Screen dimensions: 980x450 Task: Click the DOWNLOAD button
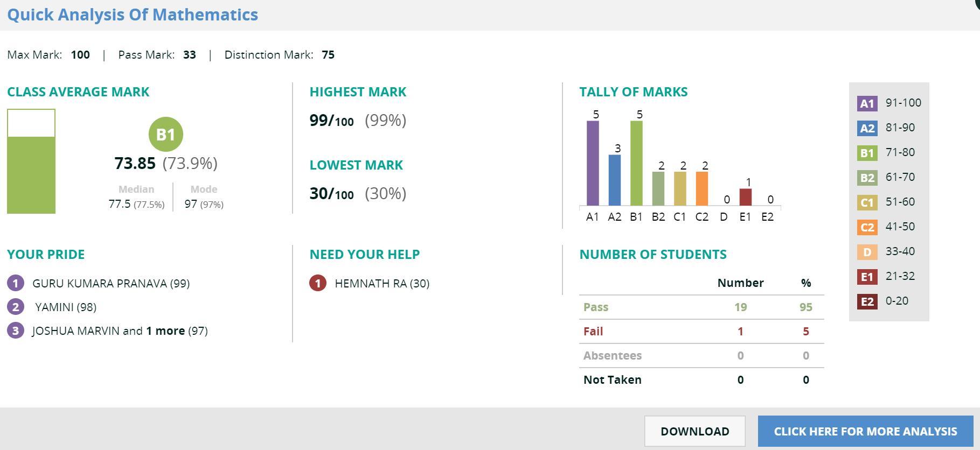[694, 431]
